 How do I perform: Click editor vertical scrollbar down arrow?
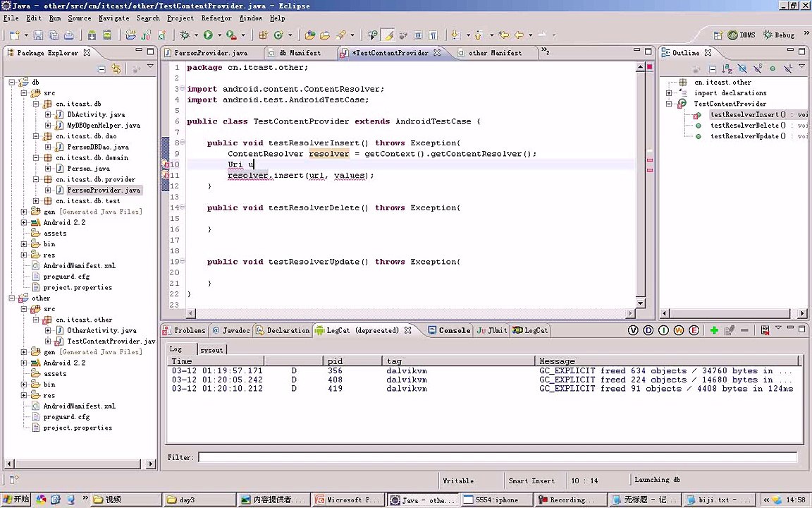tap(641, 303)
